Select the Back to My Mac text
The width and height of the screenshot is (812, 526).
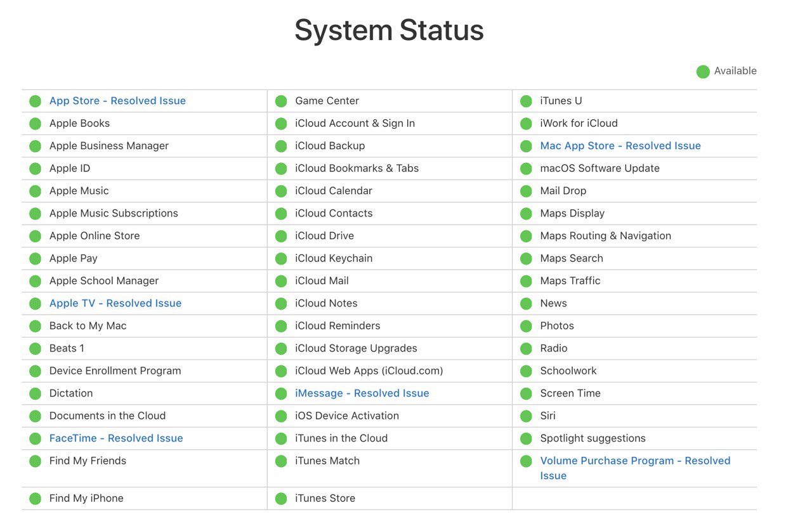(x=88, y=326)
